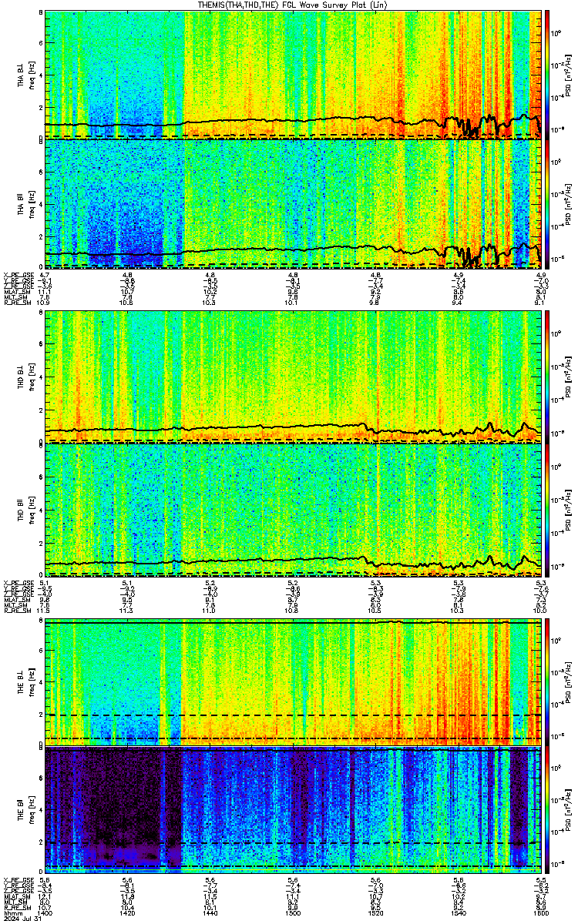Viewport: 578px width, 924px height.
Task: Click the color bar beside THA B-perpendicular panel
Action: [x=547, y=74]
